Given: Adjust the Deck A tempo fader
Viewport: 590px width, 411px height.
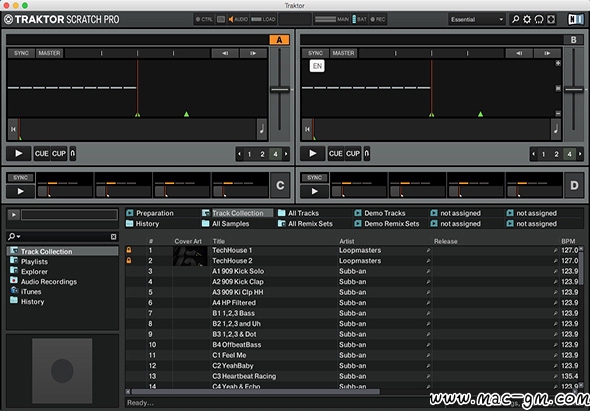Looking at the screenshot, I should [x=280, y=90].
